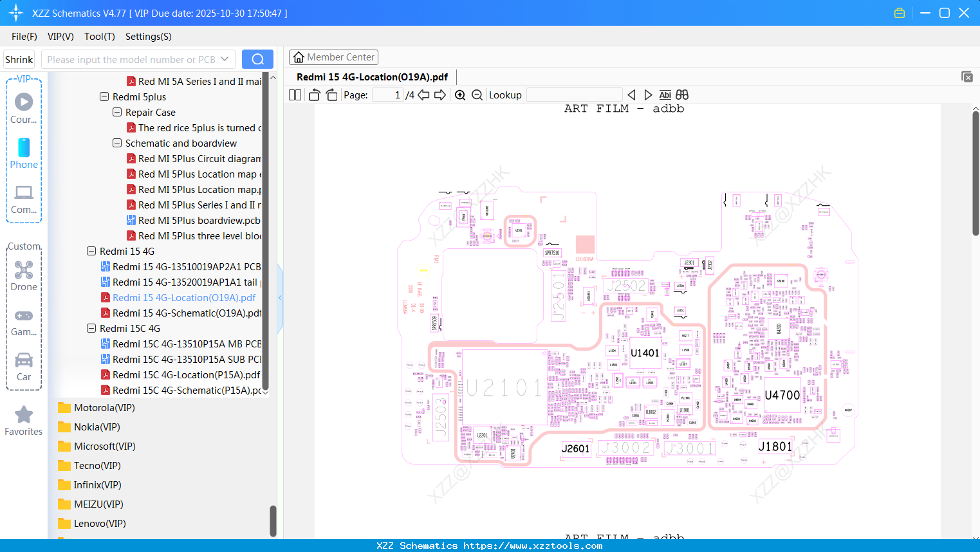Zoom out of the location map
Screen dimensions: 980x552
coord(477,95)
